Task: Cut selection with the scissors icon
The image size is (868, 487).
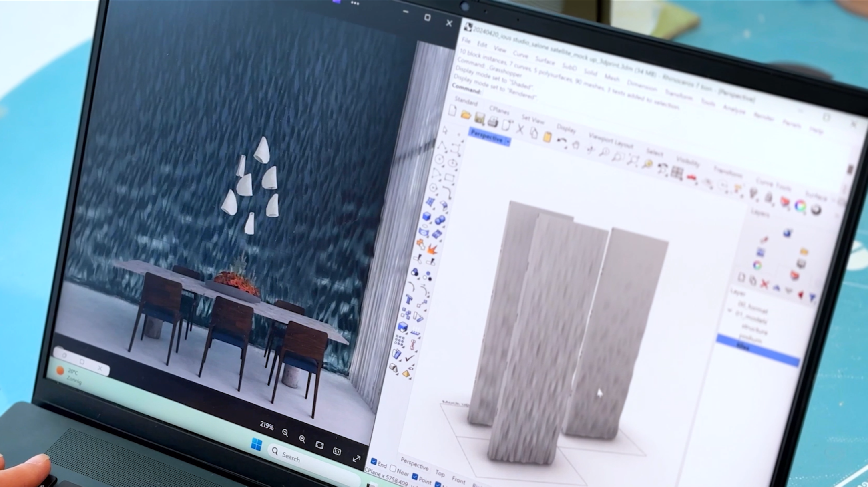Action: [x=520, y=129]
